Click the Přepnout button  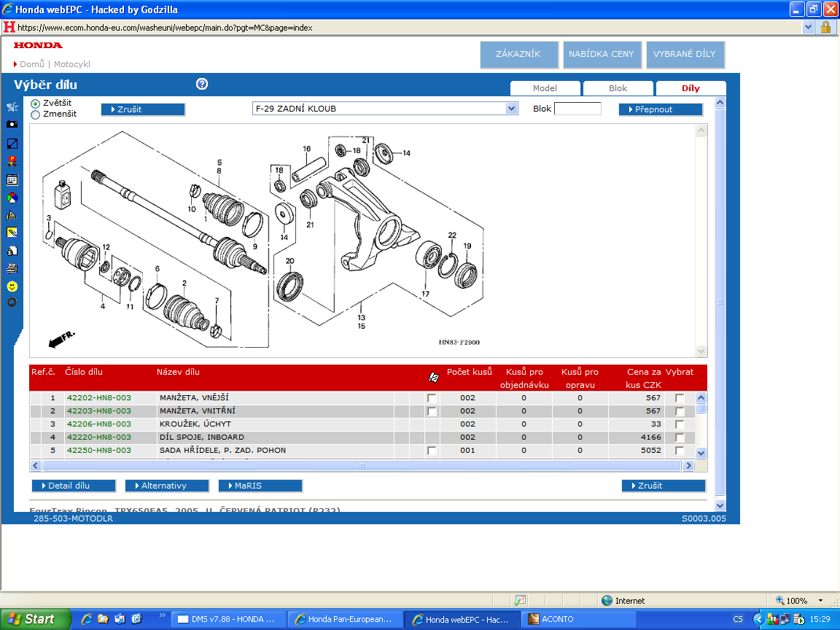pos(661,109)
